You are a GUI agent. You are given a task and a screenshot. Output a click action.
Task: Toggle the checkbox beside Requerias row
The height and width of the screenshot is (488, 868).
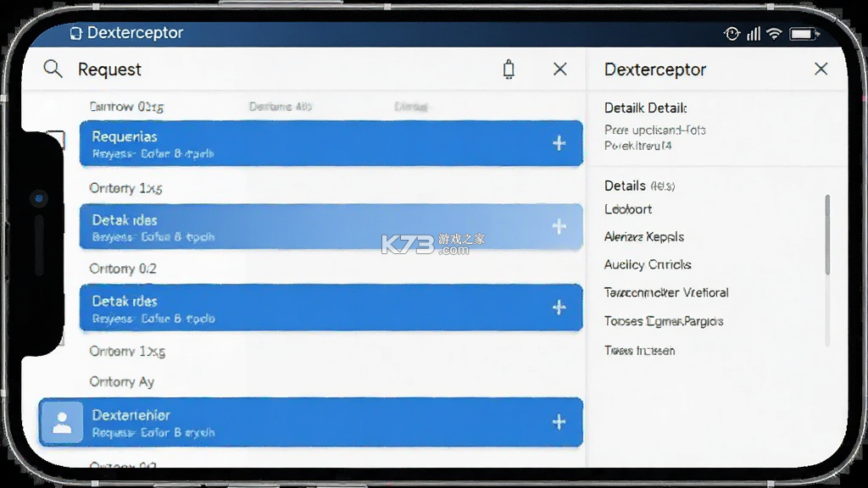(56, 141)
